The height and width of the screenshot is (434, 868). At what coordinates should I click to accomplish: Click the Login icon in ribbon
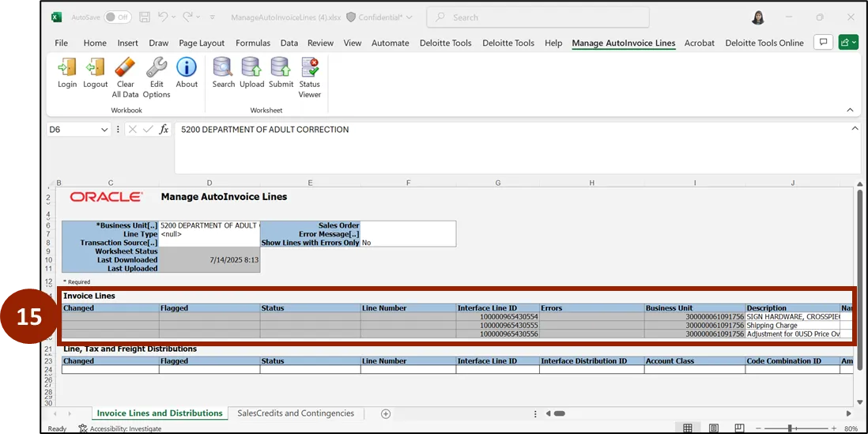[67, 74]
